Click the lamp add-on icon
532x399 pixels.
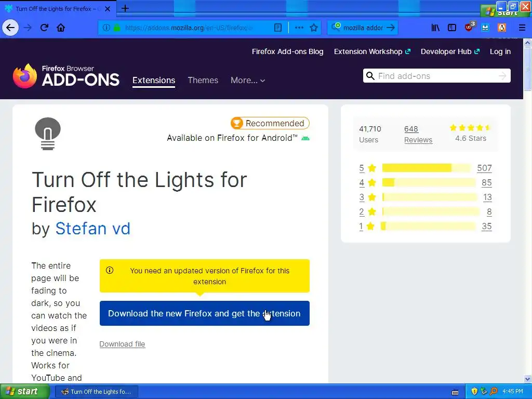48,134
